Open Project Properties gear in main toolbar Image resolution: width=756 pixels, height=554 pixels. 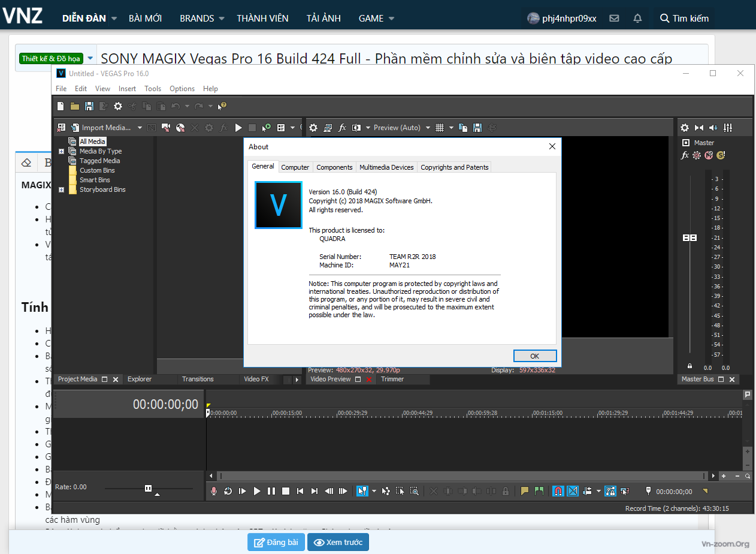118,106
